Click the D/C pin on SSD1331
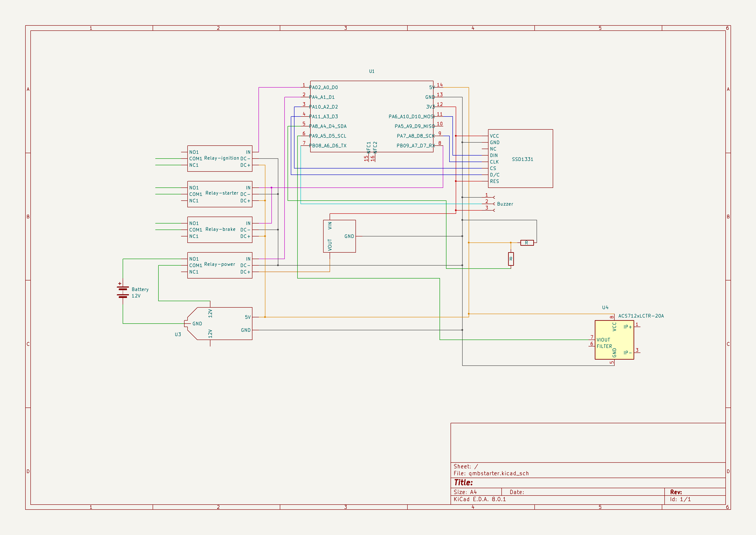The width and height of the screenshot is (756, 535). (495, 175)
